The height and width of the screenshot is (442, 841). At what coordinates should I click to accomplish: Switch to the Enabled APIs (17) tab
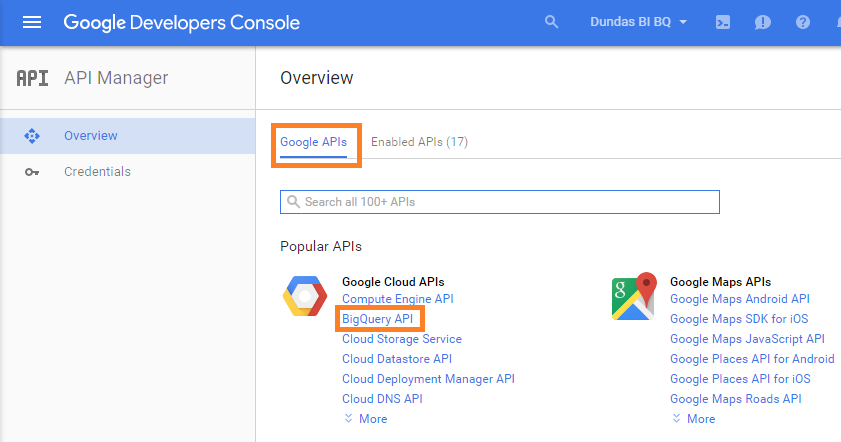point(419,142)
